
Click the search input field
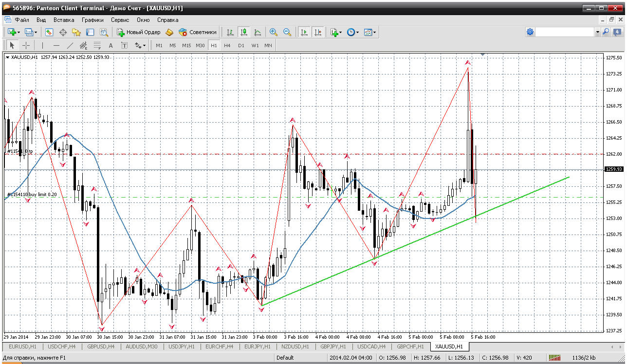565,32
